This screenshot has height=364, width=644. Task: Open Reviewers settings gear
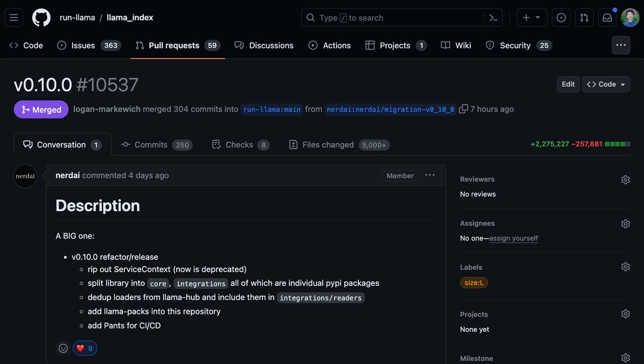pyautogui.click(x=625, y=180)
